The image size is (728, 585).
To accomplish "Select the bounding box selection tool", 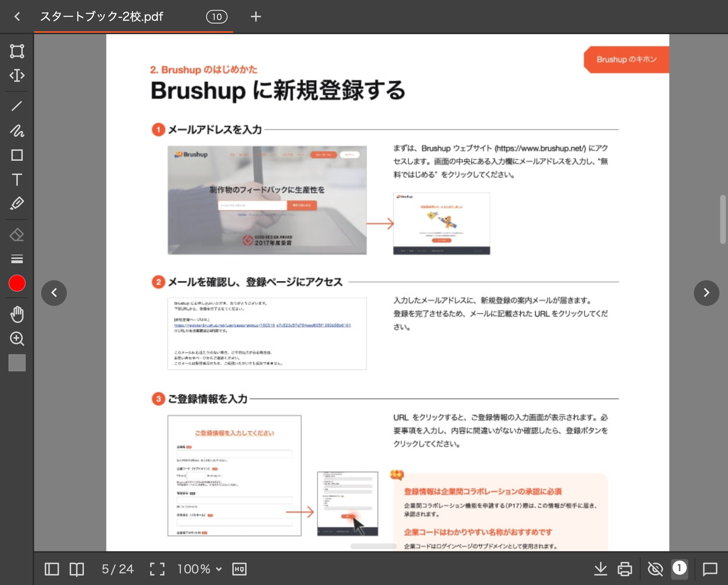I will point(17,51).
